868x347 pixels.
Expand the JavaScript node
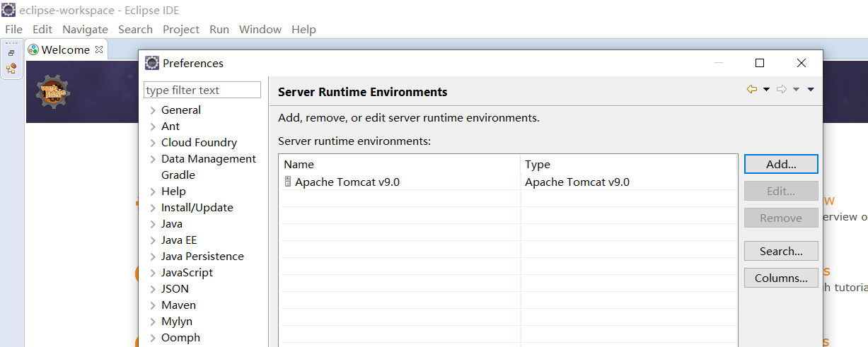coord(153,273)
